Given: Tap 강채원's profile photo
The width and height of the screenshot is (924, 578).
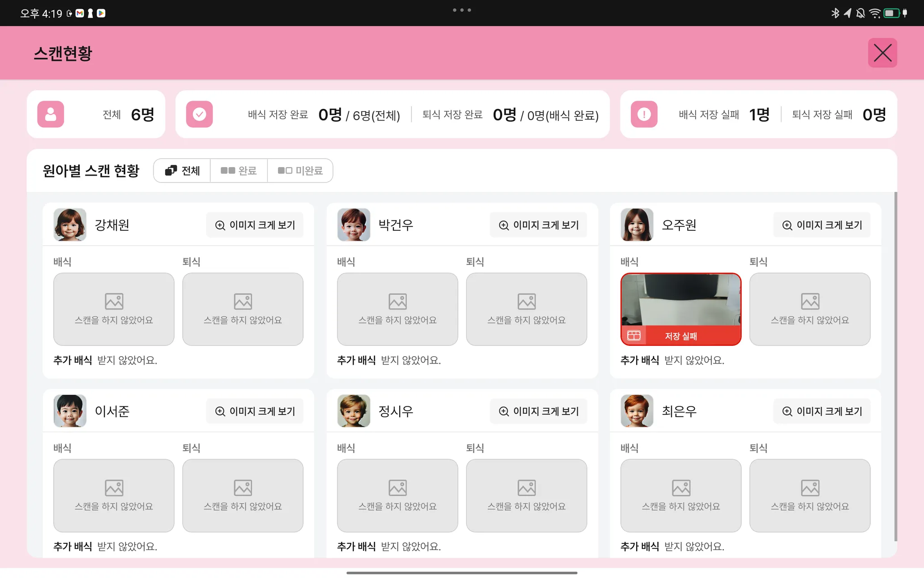Looking at the screenshot, I should pyautogui.click(x=70, y=224).
